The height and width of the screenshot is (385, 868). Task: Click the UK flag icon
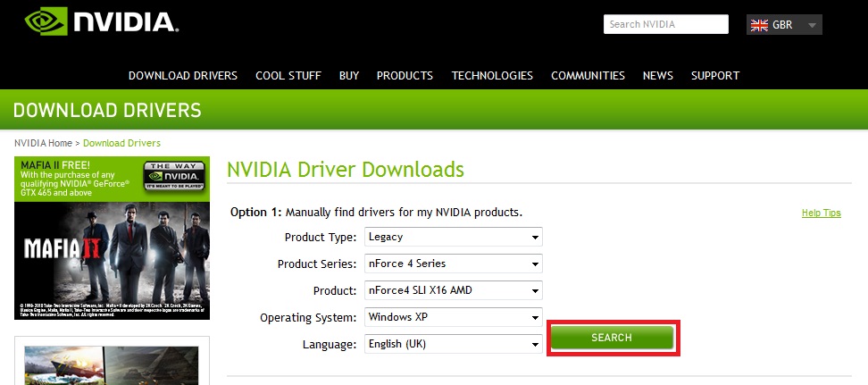[x=759, y=25]
